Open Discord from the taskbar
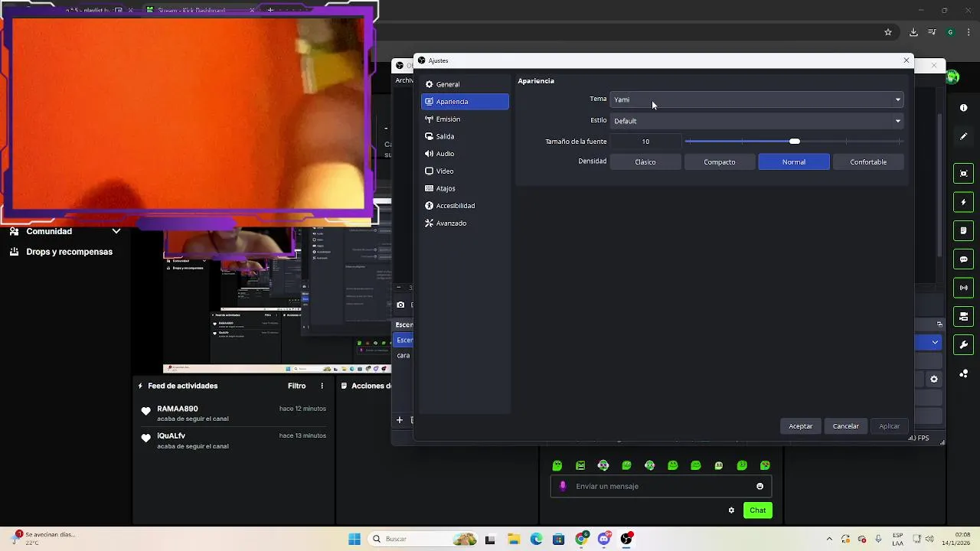 (604, 539)
